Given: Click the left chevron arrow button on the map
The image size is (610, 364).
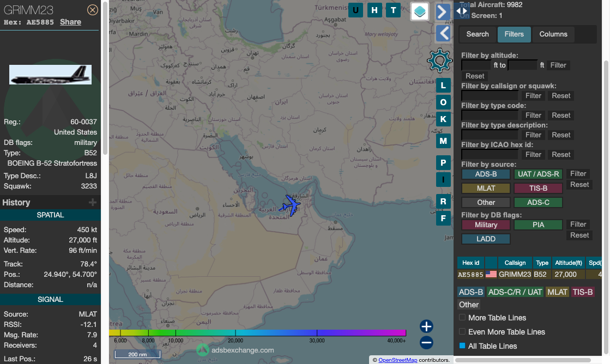Looking at the screenshot, I should pos(443,33).
